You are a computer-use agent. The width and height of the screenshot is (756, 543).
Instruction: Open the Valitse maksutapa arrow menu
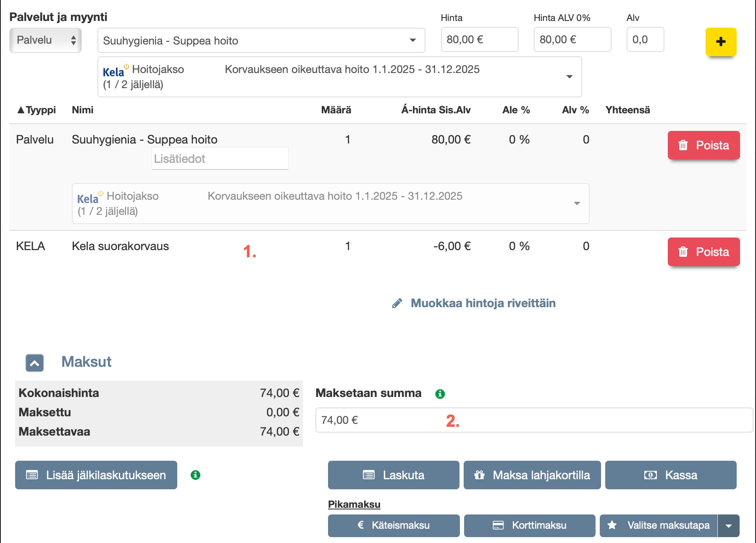click(729, 526)
